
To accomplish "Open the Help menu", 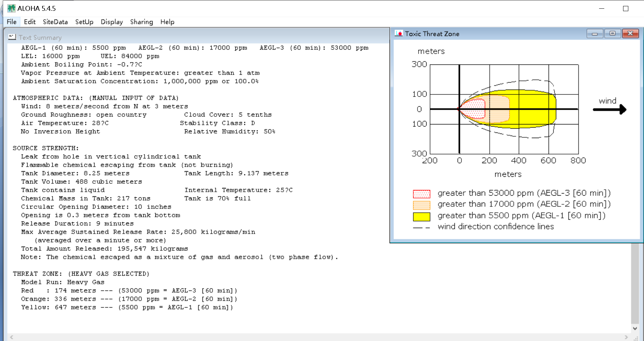I will (167, 22).
